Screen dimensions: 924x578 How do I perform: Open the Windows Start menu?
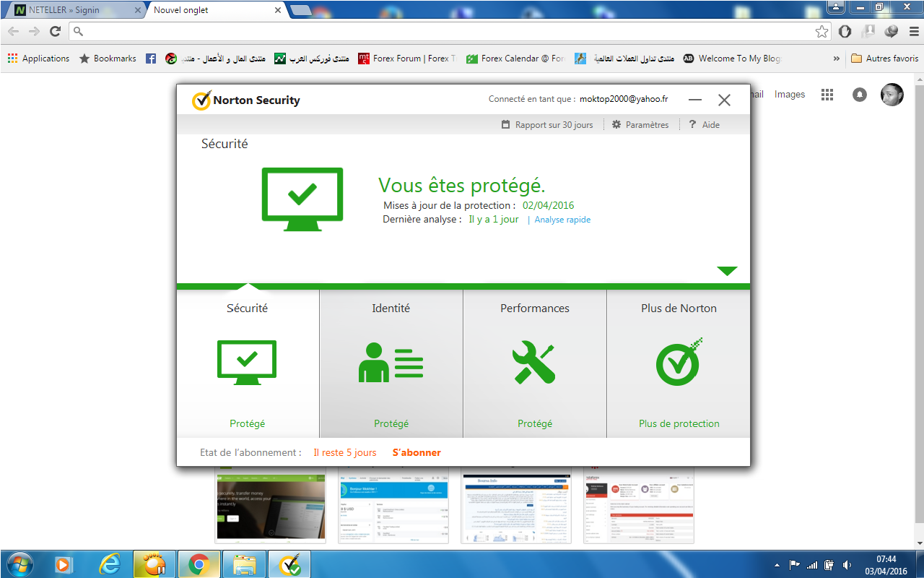(19, 564)
